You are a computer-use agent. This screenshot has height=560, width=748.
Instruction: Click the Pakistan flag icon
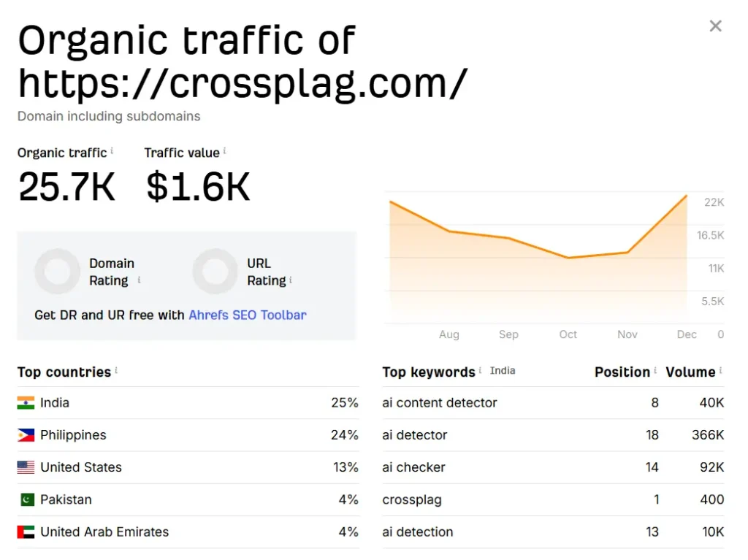26,500
